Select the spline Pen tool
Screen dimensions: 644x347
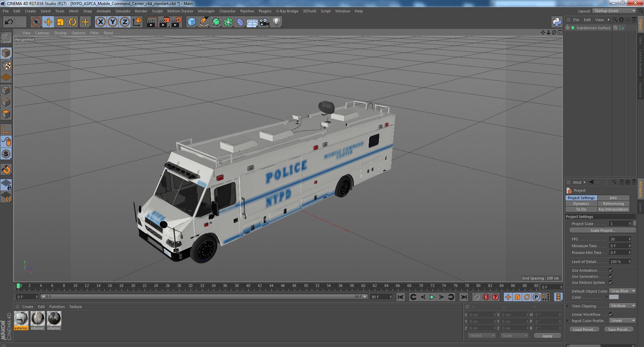coord(204,22)
